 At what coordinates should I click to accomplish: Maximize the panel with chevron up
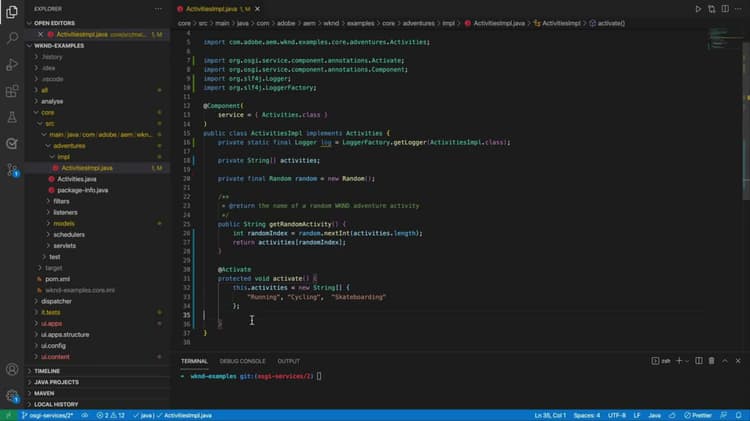coord(725,361)
